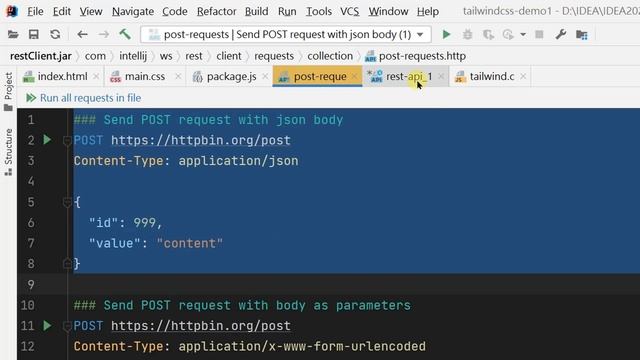Open the Navigate menu

tap(133, 11)
